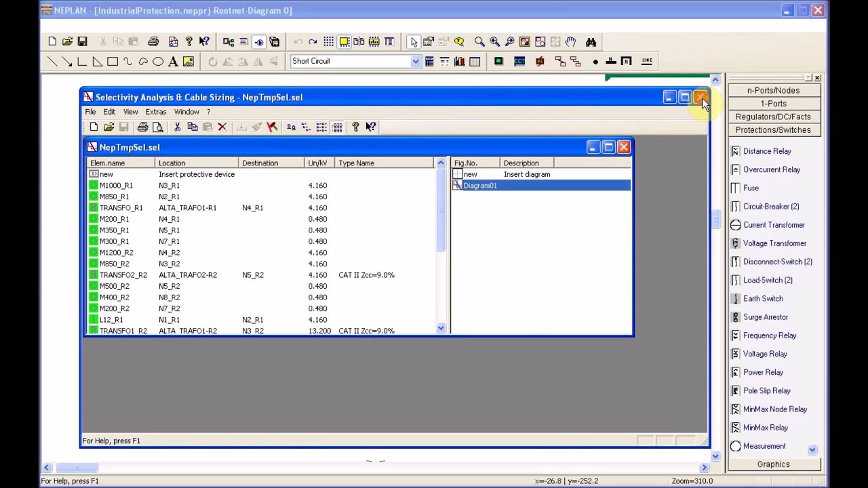Viewport: 868px width, 488px height.
Task: Click the red X delete icon in Selectivity toolbar
Action: tap(222, 127)
